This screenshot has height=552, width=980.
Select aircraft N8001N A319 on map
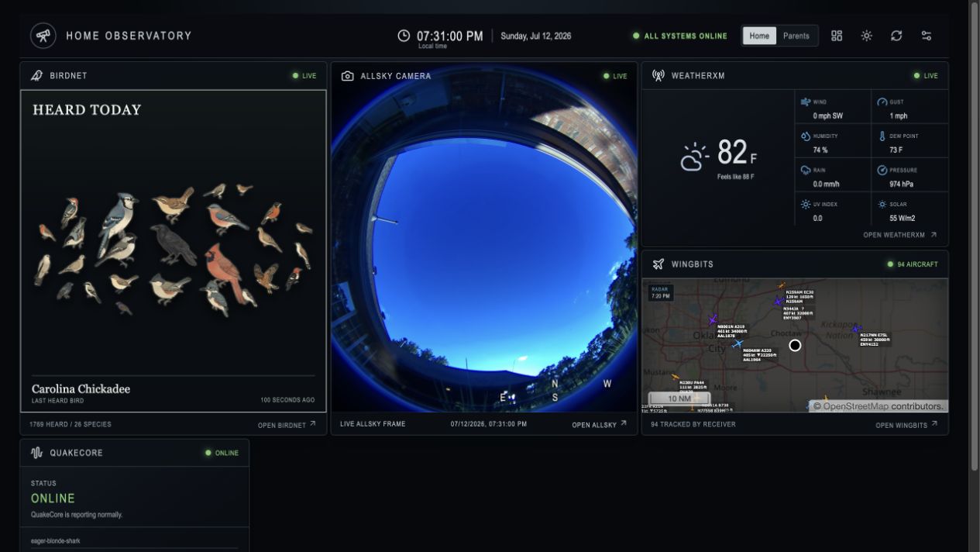713,320
